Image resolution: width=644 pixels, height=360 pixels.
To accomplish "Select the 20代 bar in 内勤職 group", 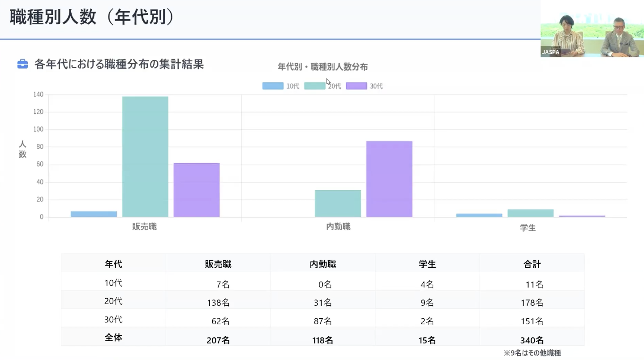I will (338, 204).
